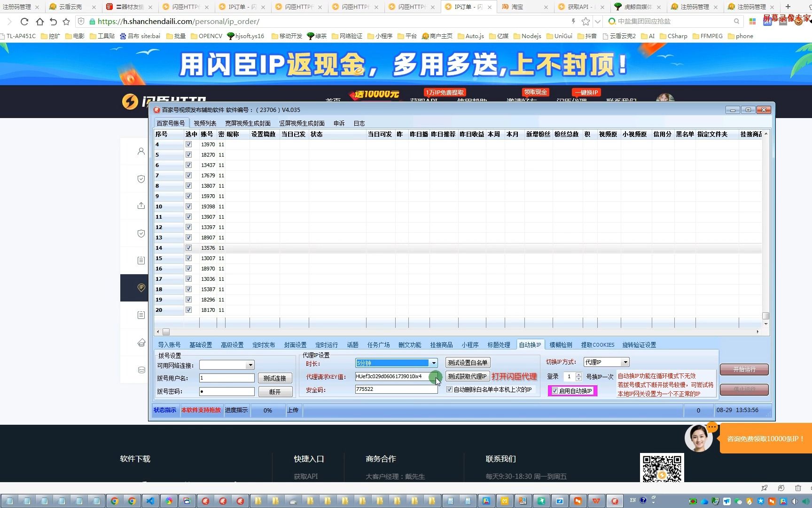Open the Nodejs bookmark folder
Screen dimensions: 812x508
click(x=527, y=36)
